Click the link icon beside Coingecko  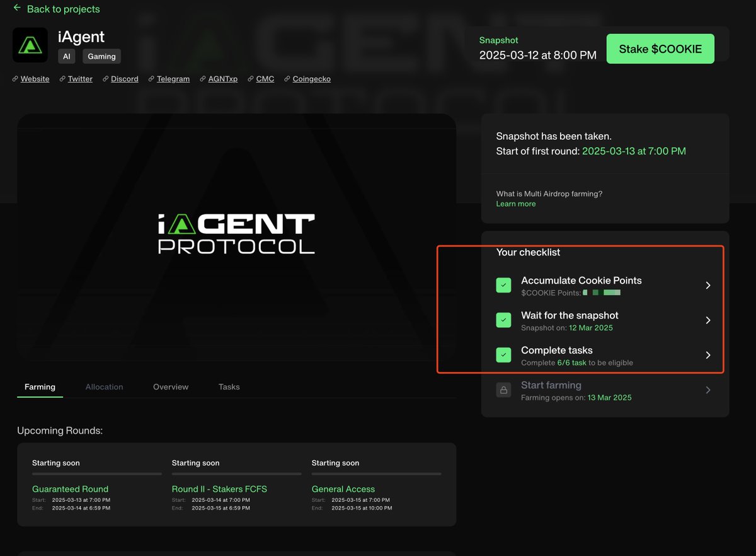287,79
